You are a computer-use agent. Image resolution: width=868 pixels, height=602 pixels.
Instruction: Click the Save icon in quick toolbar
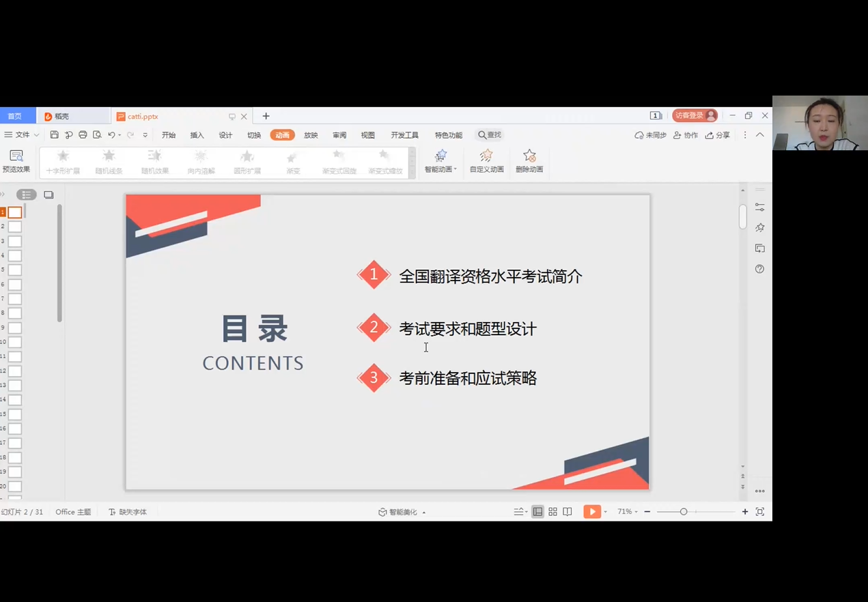(x=55, y=135)
